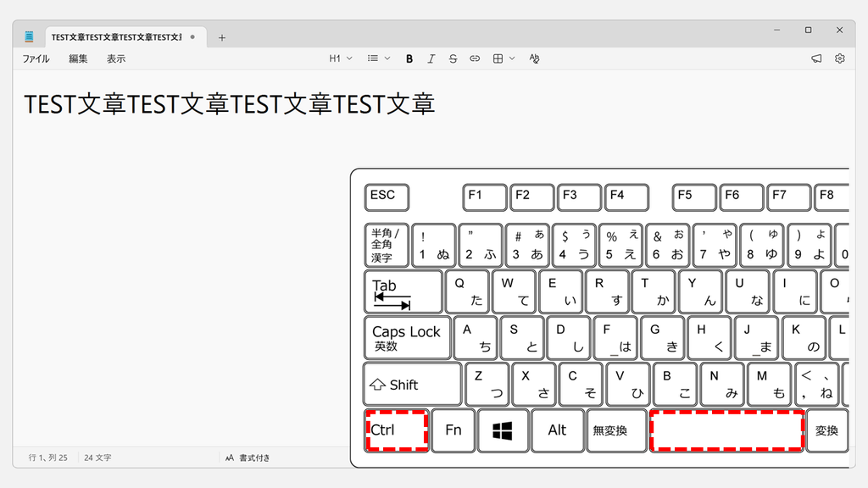Open the 表示 menu
Viewport: 868px width, 488px height.
[116, 58]
